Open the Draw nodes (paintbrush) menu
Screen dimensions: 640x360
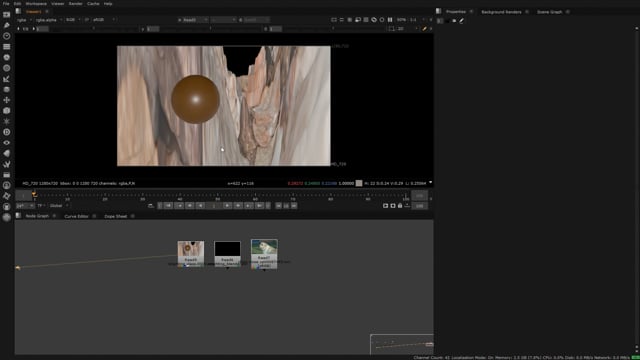[7, 25]
